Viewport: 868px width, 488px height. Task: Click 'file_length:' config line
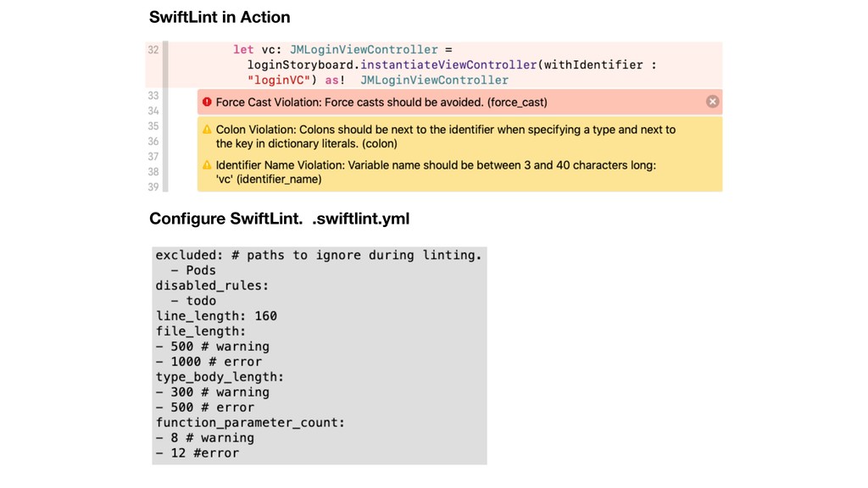coord(200,331)
